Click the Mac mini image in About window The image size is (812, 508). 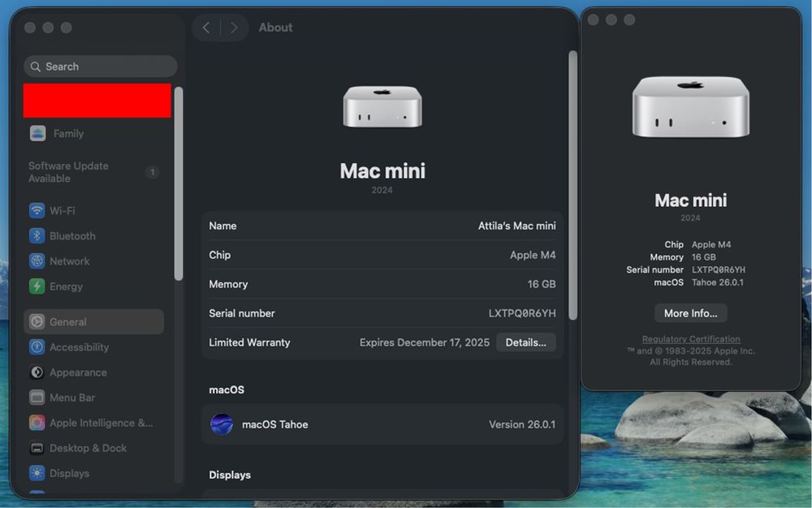pyautogui.click(x=691, y=107)
